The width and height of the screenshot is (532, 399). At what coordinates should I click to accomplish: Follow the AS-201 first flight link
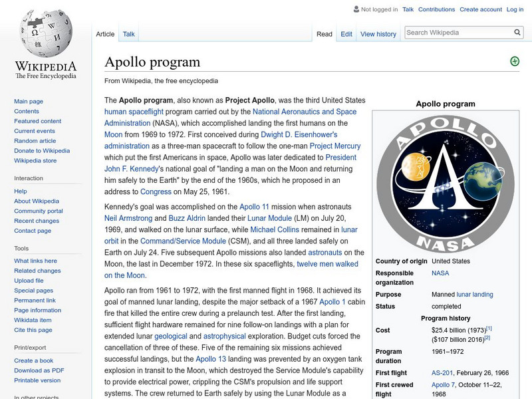(442, 373)
